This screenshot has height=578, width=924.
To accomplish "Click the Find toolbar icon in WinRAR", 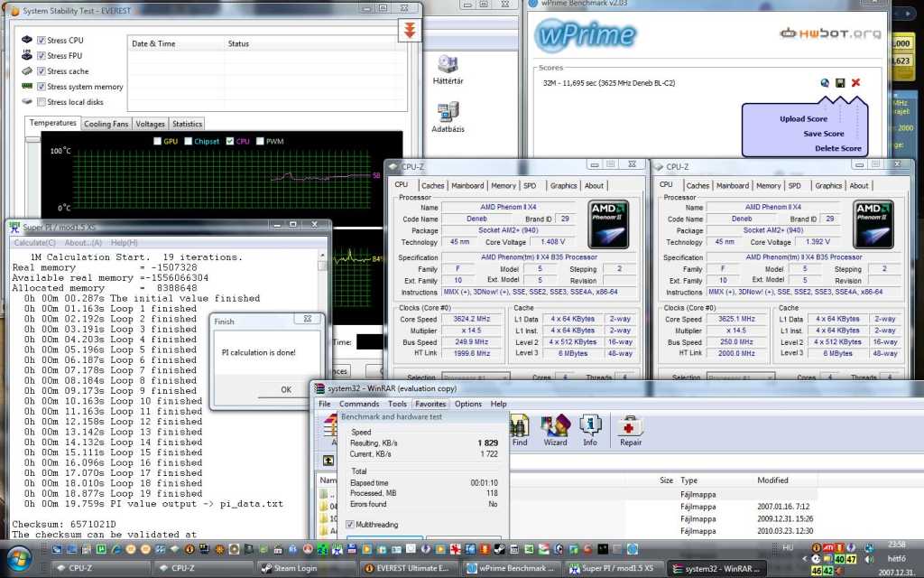I will point(520,431).
